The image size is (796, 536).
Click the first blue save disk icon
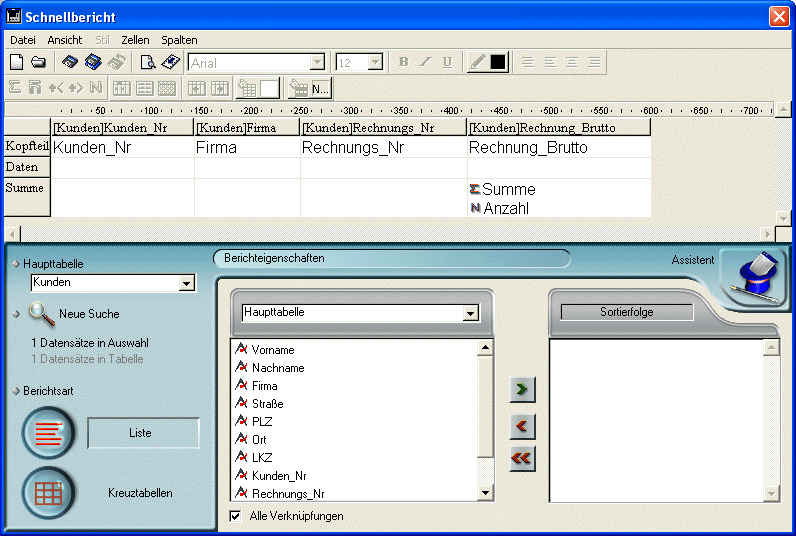click(x=70, y=62)
